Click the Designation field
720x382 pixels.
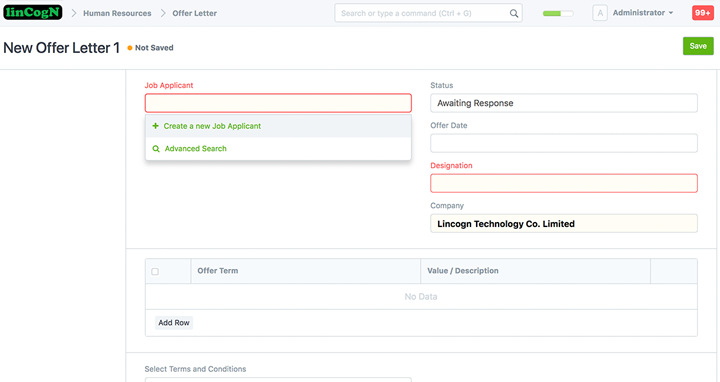pos(564,183)
